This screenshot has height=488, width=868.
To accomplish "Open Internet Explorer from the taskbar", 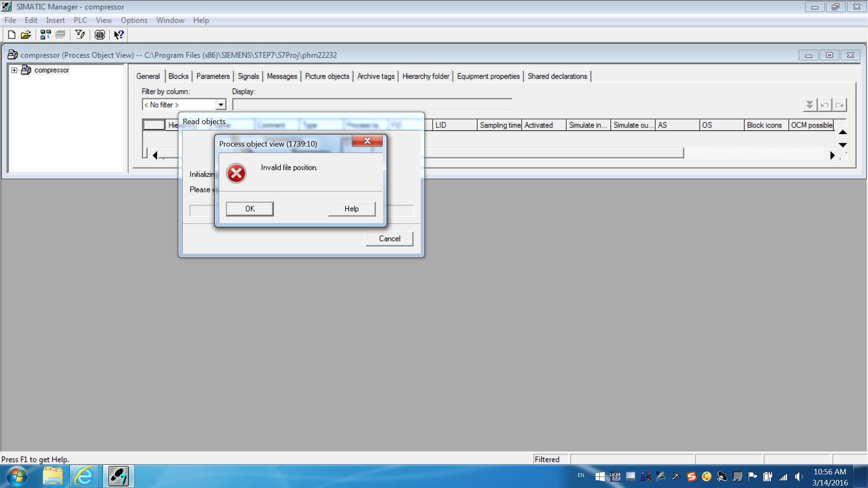I will click(84, 477).
